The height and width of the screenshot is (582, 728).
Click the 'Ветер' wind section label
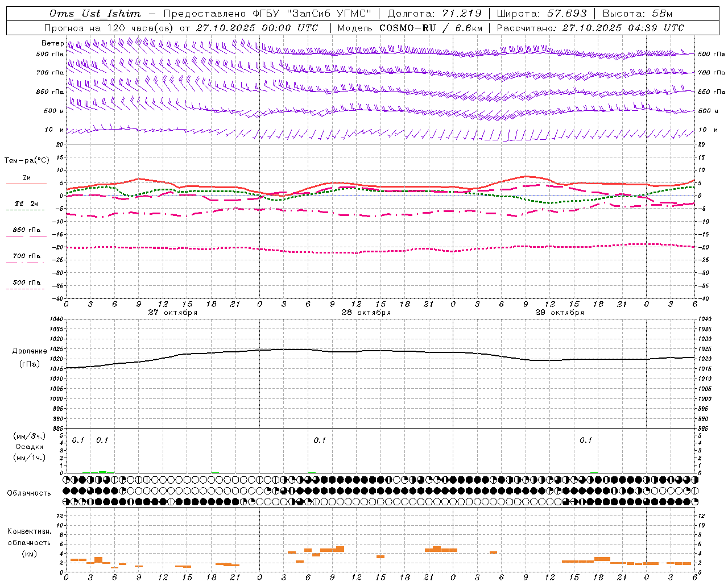point(52,43)
